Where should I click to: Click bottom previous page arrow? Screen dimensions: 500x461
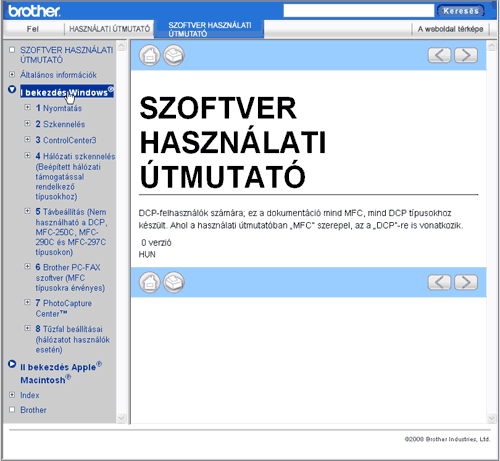(x=439, y=282)
